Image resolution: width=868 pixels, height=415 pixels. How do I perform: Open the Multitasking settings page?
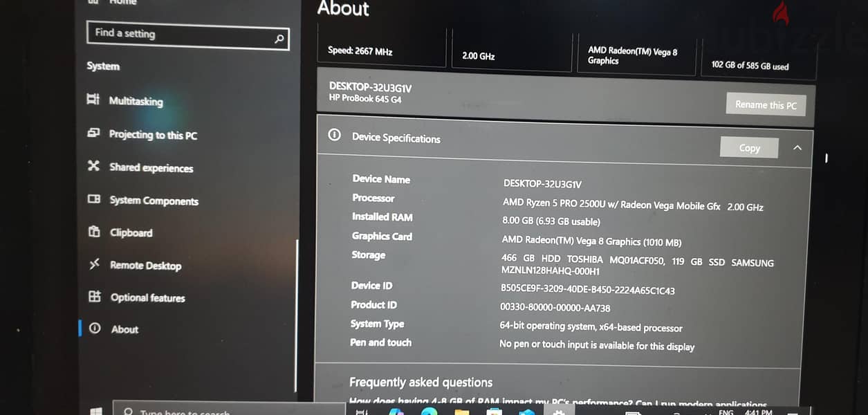pos(136,101)
